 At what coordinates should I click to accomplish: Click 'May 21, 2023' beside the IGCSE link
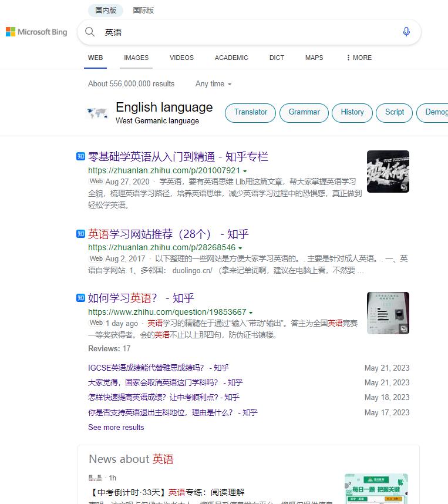tap(387, 368)
